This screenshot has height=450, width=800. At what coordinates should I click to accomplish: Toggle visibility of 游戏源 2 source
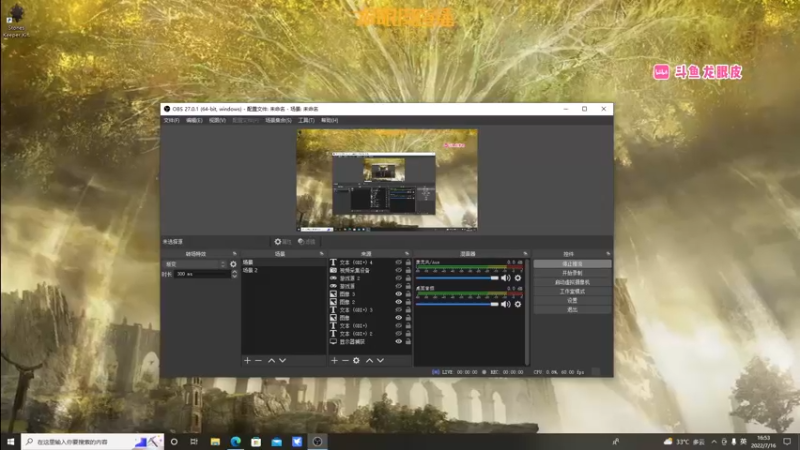click(398, 279)
